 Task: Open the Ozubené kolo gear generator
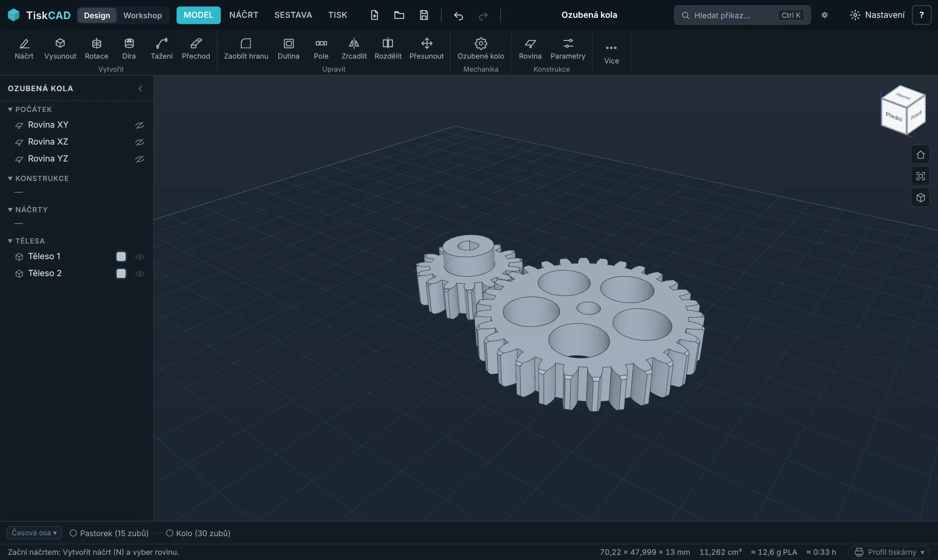(x=481, y=49)
